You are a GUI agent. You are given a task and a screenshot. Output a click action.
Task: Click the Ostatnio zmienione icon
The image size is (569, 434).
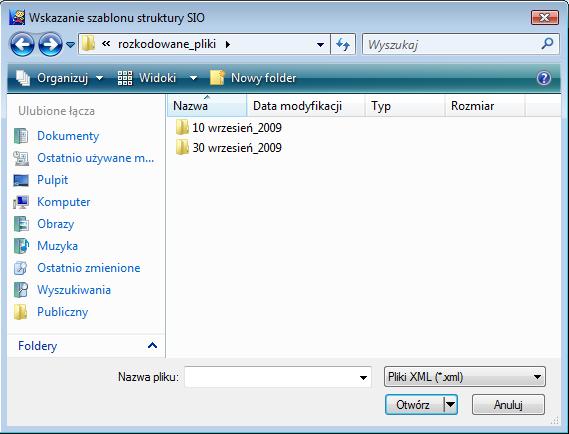pos(21,268)
